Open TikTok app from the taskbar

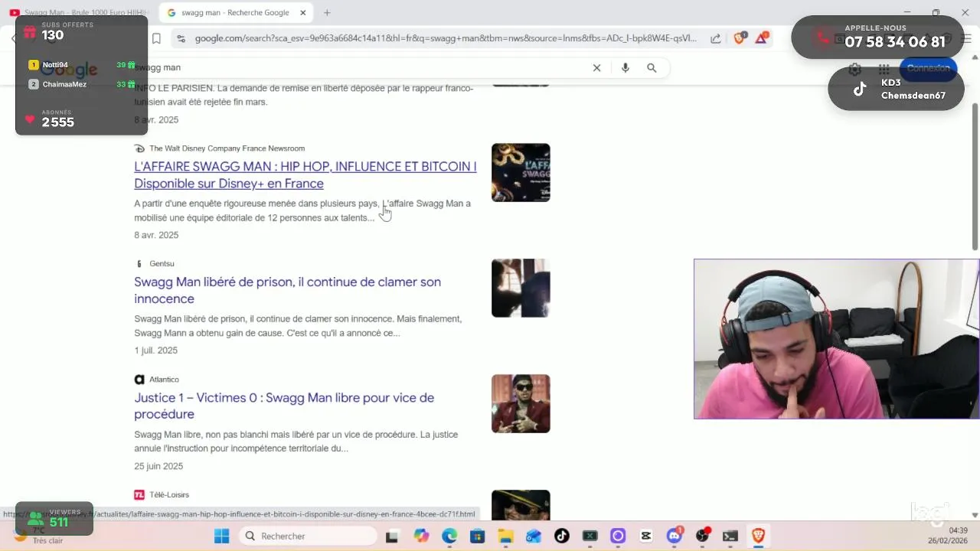click(561, 536)
